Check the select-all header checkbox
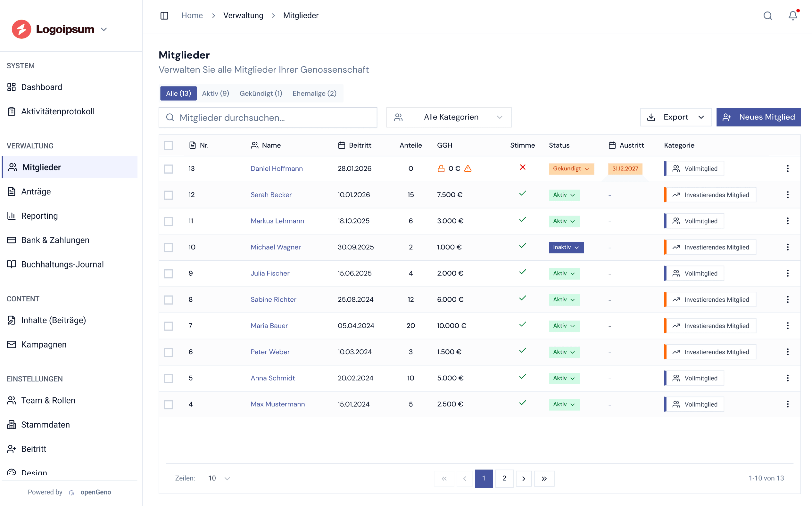812x506 pixels. click(x=169, y=146)
